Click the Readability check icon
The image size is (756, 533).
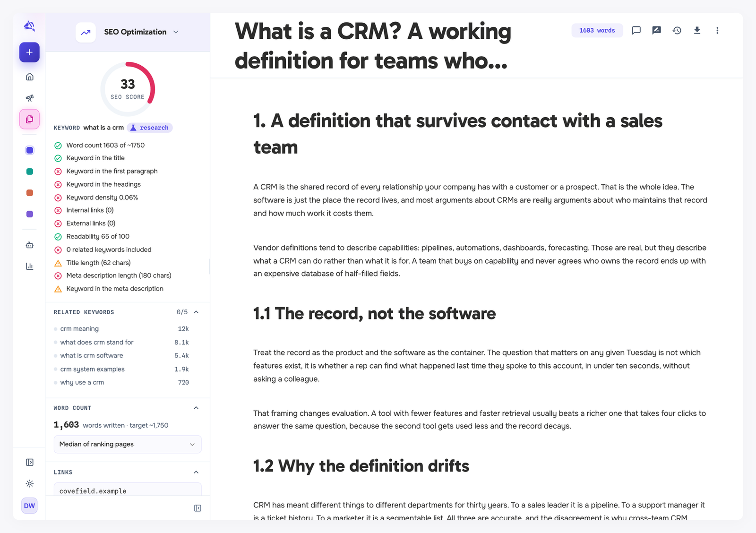pos(58,237)
